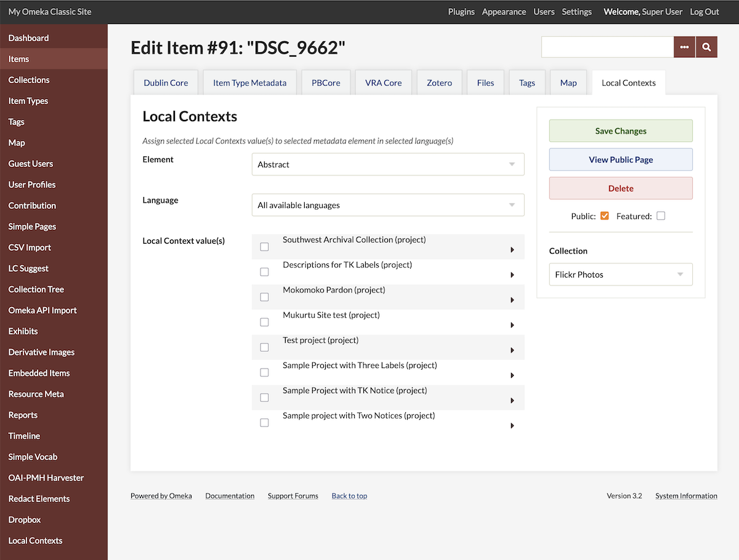
Task: Click the magnifier search submit icon
Action: coord(706,47)
